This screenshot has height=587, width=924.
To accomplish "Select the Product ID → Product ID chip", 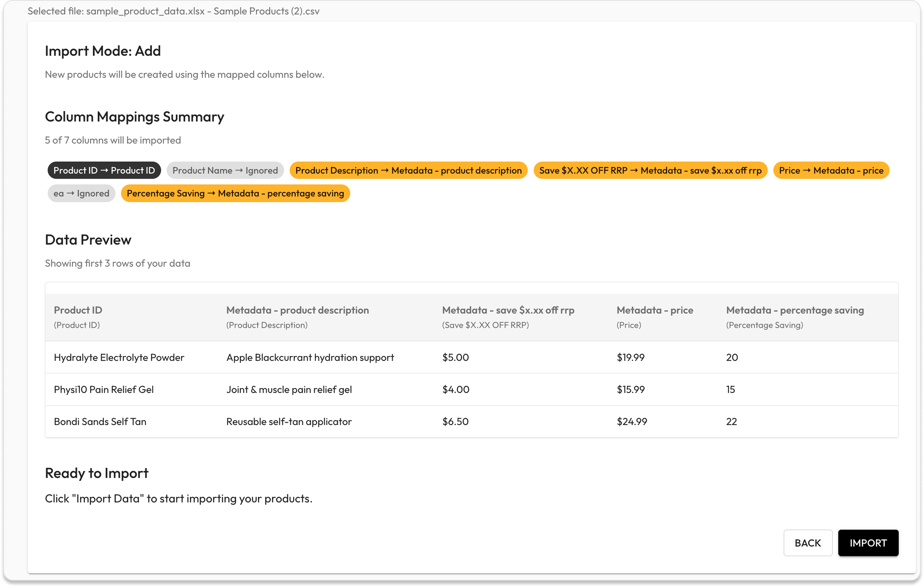I will point(104,171).
